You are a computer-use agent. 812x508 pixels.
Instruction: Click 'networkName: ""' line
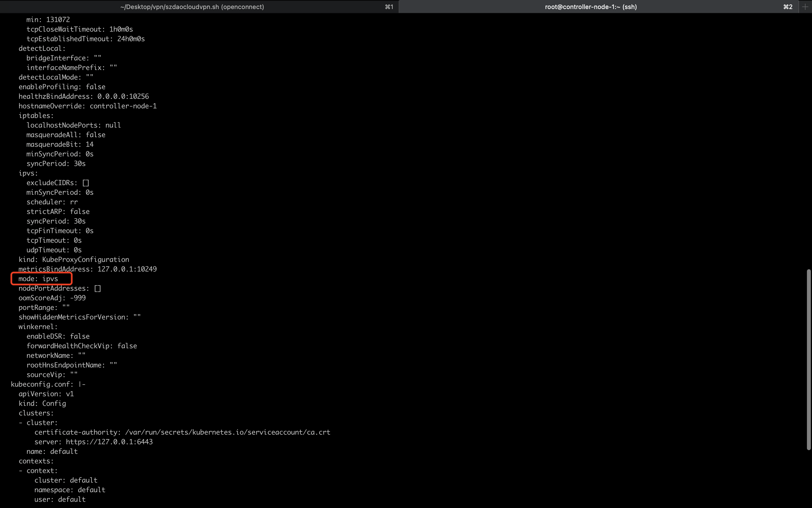(x=56, y=356)
